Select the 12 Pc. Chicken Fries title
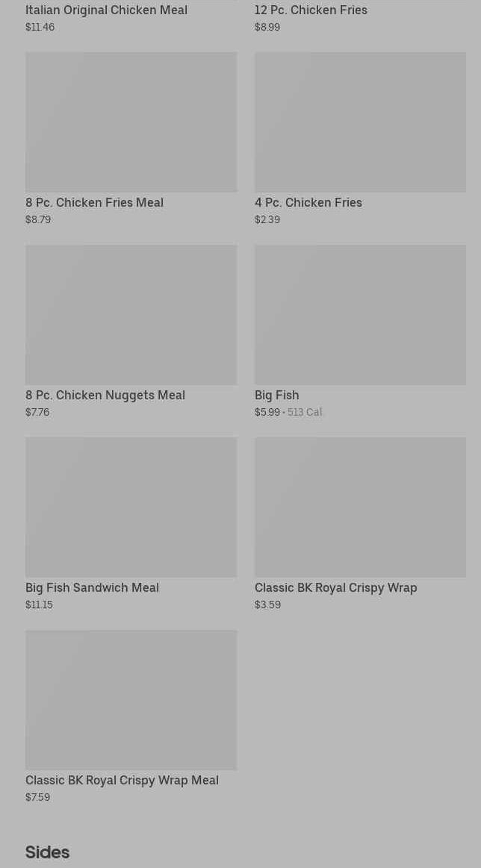 [311, 10]
